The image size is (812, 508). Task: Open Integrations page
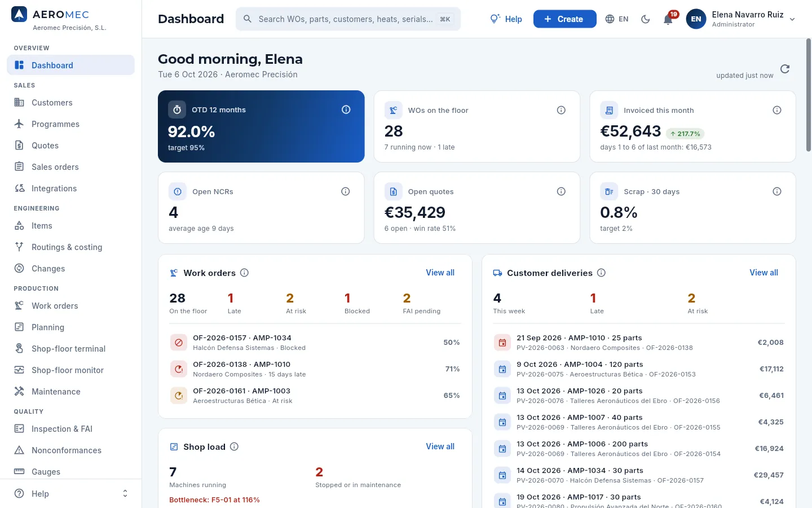pyautogui.click(x=71, y=189)
